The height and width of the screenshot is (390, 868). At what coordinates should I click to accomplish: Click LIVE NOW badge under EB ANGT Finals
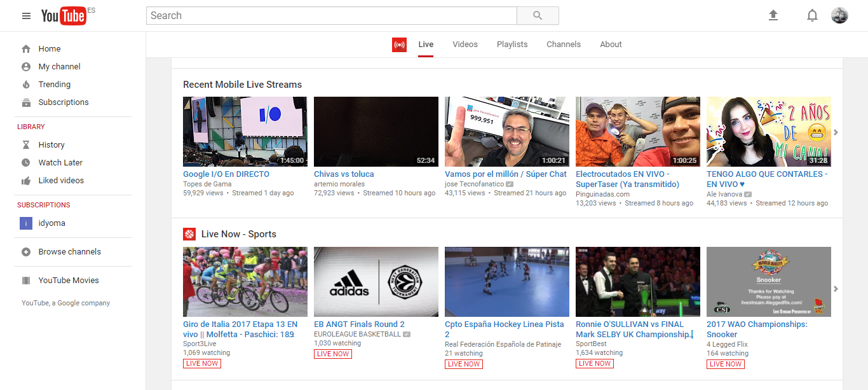coord(333,354)
